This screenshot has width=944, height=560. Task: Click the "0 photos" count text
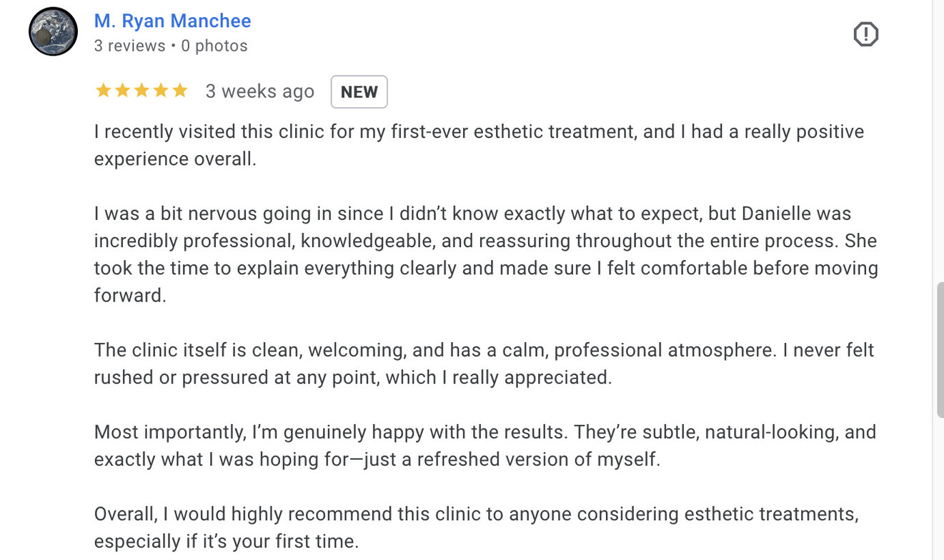click(x=214, y=46)
